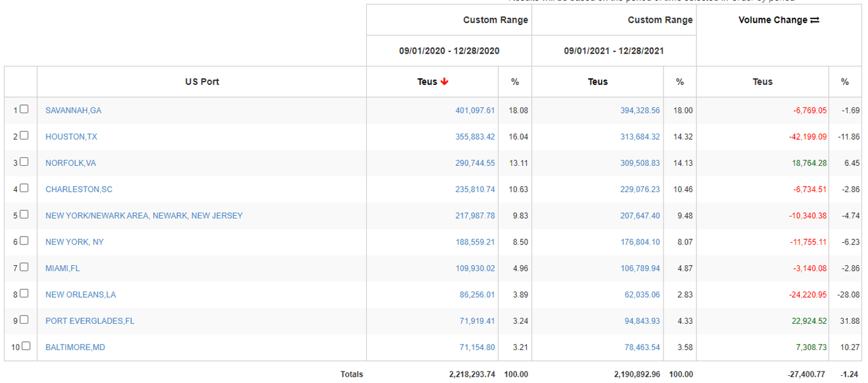
Task: Check the Miami, FL row checkbox
Action: 24,267
